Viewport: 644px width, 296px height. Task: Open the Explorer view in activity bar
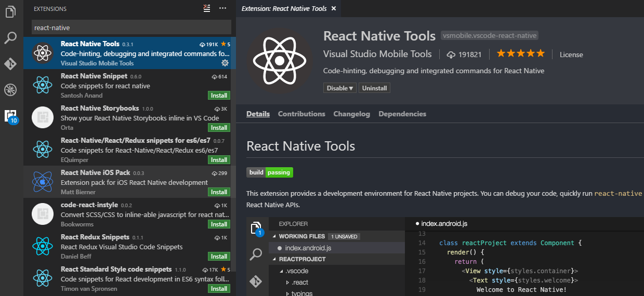pos(11,11)
